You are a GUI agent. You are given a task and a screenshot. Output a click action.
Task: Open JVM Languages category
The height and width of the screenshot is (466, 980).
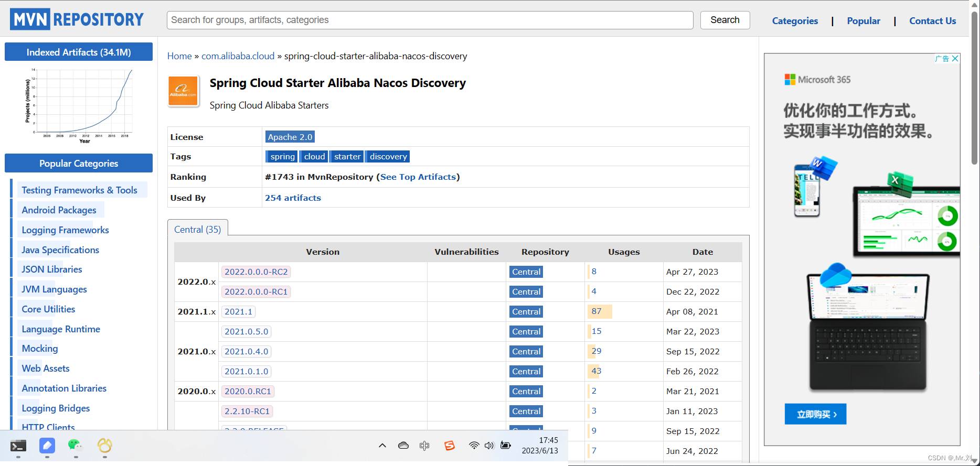click(x=54, y=289)
